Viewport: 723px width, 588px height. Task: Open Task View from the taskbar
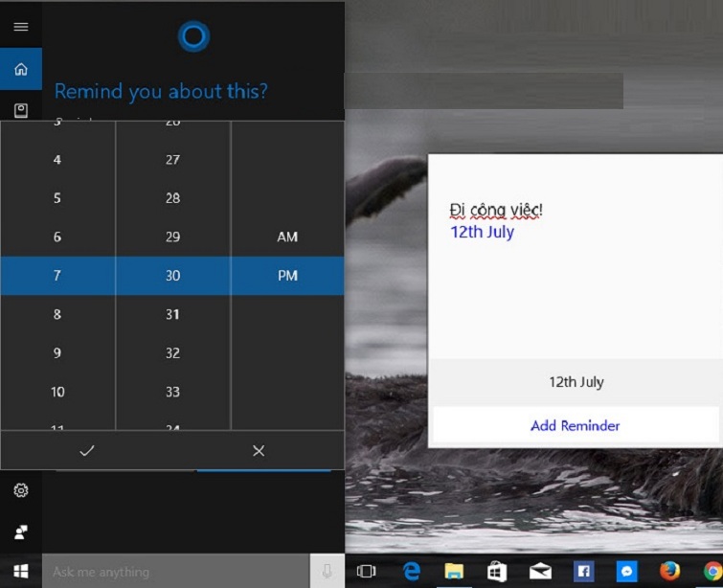[x=366, y=572]
